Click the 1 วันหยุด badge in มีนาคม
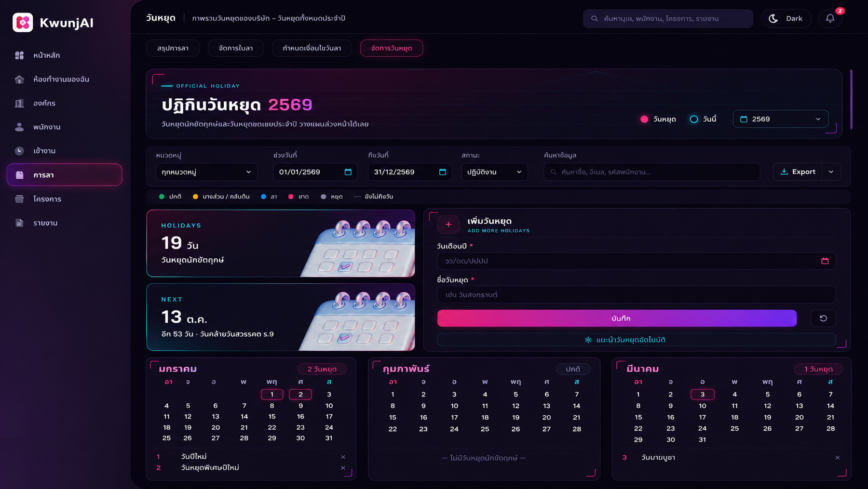Screen dimensions: 868x489 pos(818,369)
